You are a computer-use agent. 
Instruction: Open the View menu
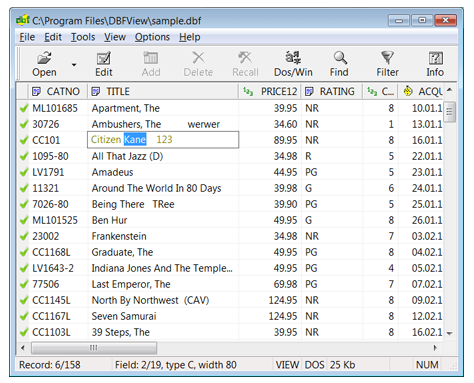click(115, 37)
